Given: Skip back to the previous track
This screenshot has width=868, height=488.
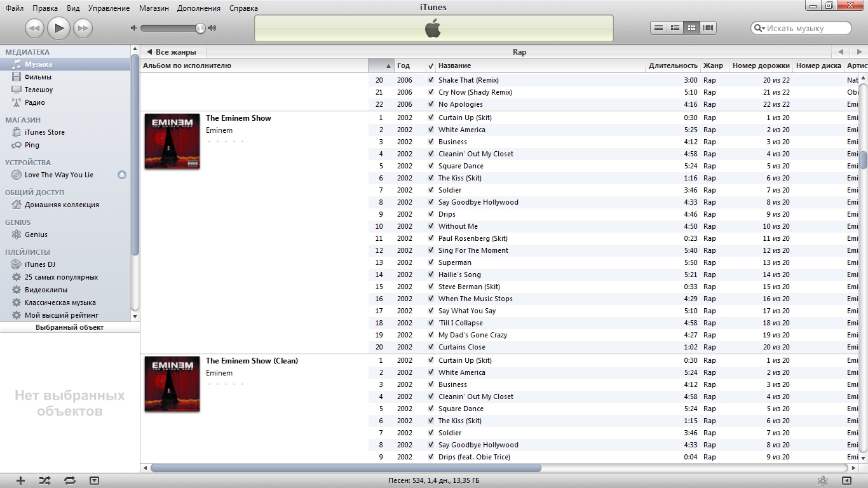Looking at the screenshot, I should click(34, 28).
